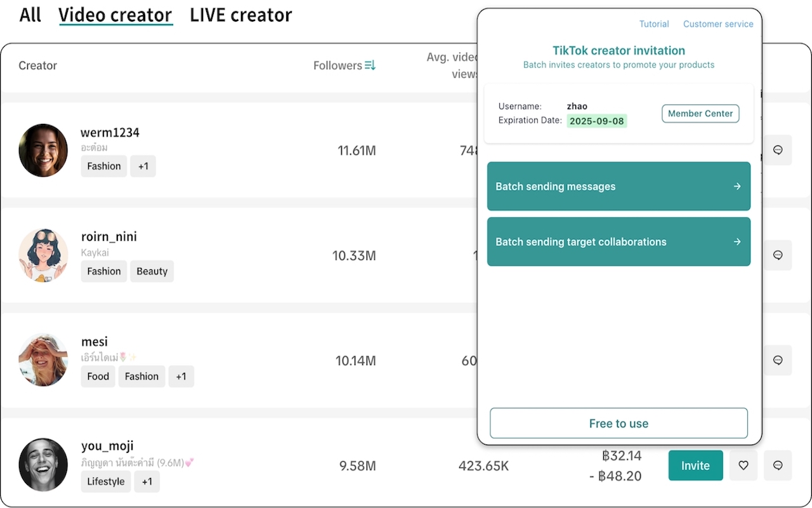Click the message icon for you_moji
Screen dimensions: 812x508
click(778, 465)
